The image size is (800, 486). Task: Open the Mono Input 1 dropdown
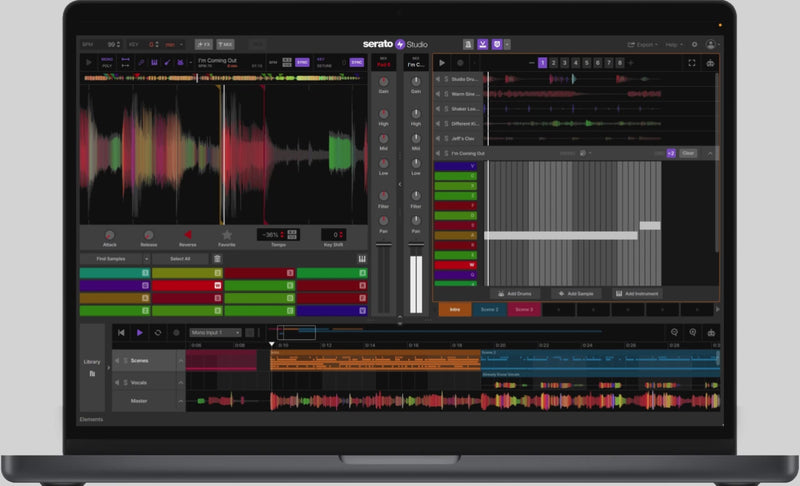click(x=216, y=332)
